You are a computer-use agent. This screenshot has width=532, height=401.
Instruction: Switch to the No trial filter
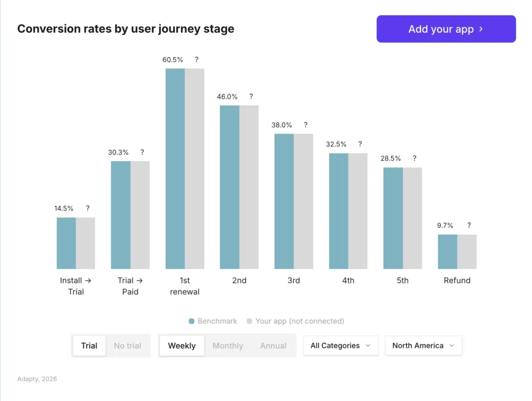click(127, 345)
